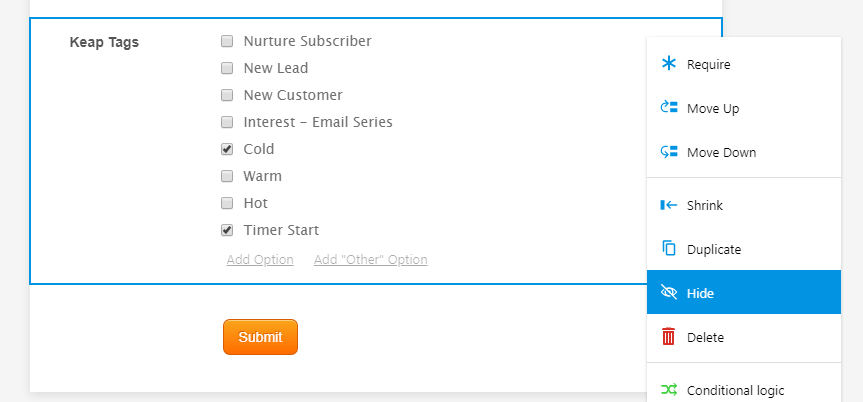Select the Warm tag checkbox
This screenshot has height=402, width=863.
(227, 176)
